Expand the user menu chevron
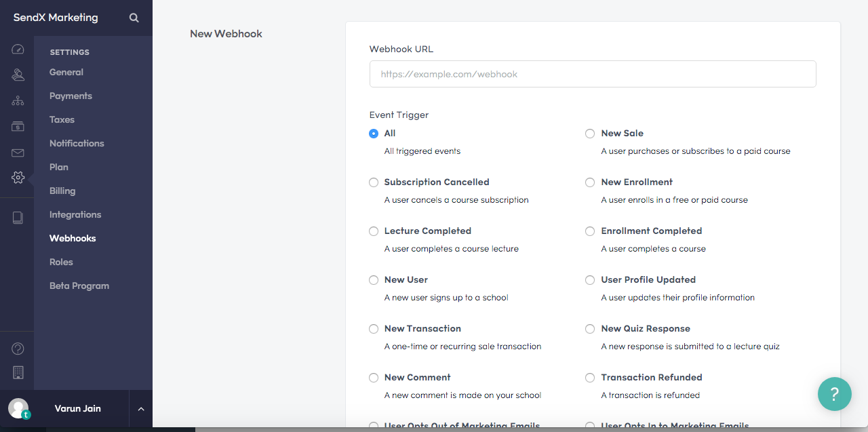Image resolution: width=868 pixels, height=432 pixels. coord(141,409)
